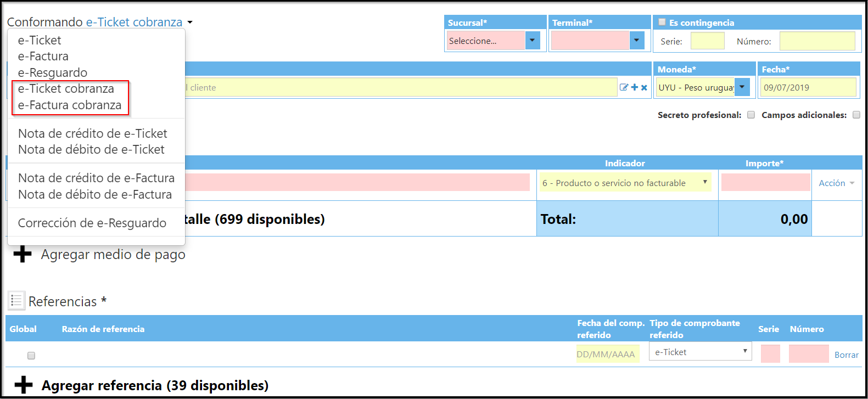Screen dimensions: 868x399
Task: Click the list icon next to Referencias
Action: pyautogui.click(x=16, y=301)
